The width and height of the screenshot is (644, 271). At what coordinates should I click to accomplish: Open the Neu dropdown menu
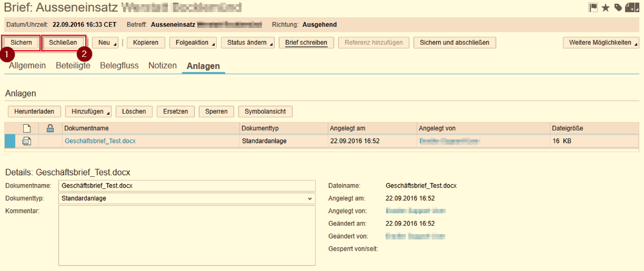click(x=105, y=43)
